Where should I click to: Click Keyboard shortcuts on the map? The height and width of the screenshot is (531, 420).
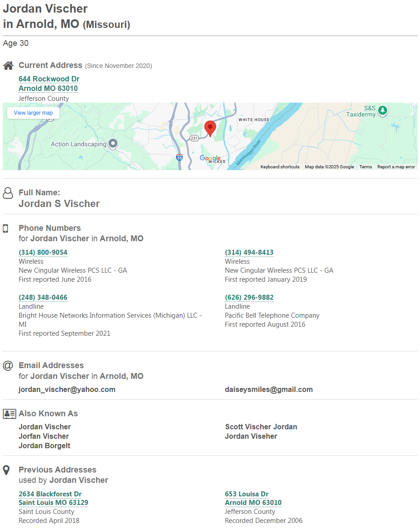tap(280, 167)
